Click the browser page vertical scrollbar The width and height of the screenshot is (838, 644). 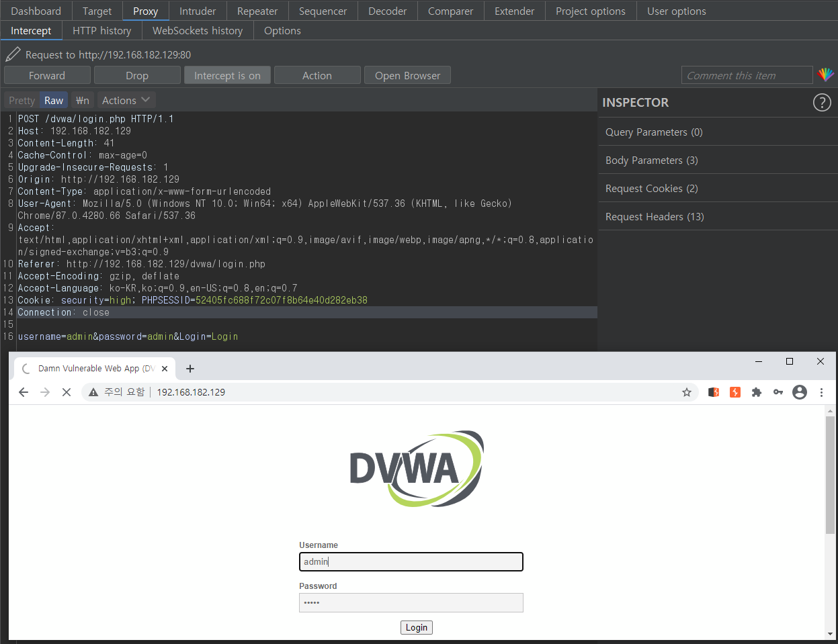[x=831, y=475]
